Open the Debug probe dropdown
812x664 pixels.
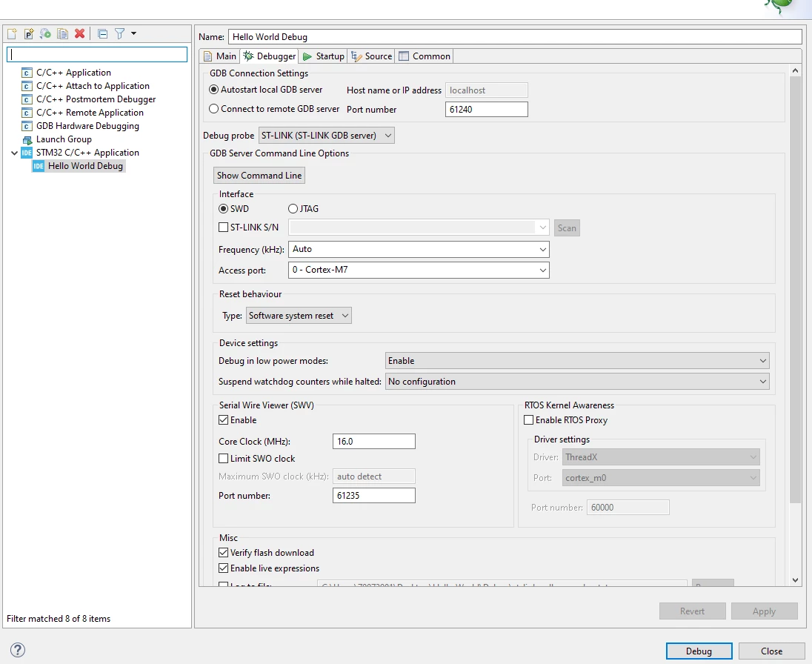(x=326, y=135)
